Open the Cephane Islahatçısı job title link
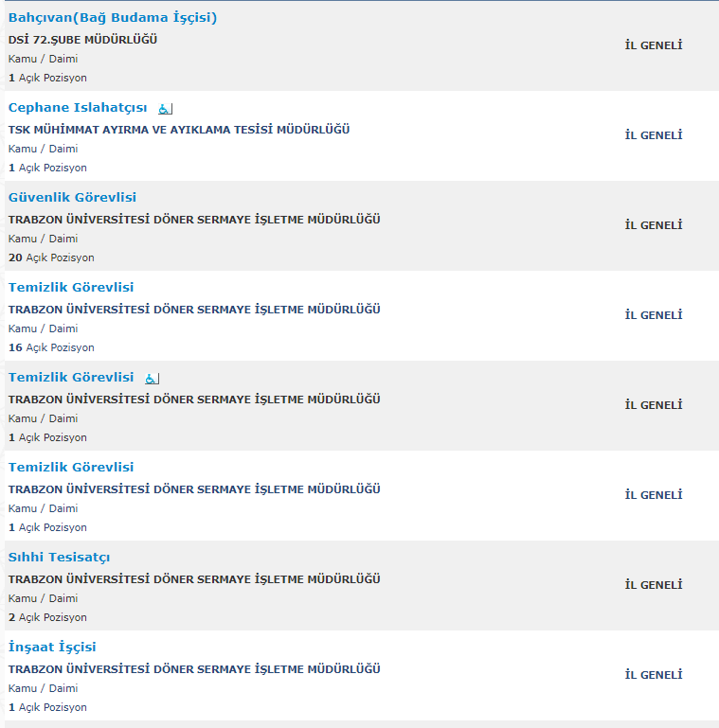 pyautogui.click(x=78, y=107)
